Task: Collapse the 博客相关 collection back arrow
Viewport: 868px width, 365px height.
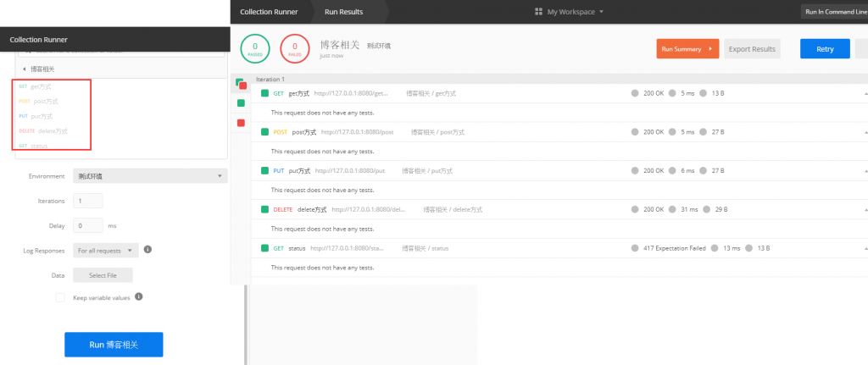Action: click(25, 69)
